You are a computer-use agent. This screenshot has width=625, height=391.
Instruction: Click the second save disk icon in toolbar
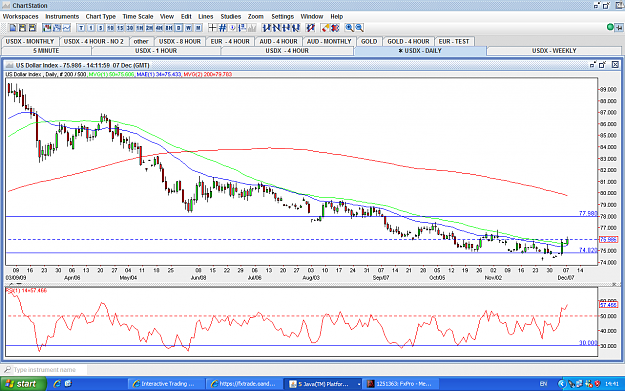[32, 28]
